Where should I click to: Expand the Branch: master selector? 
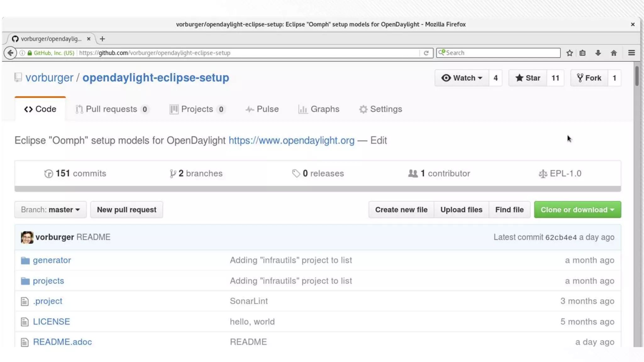coord(50,210)
